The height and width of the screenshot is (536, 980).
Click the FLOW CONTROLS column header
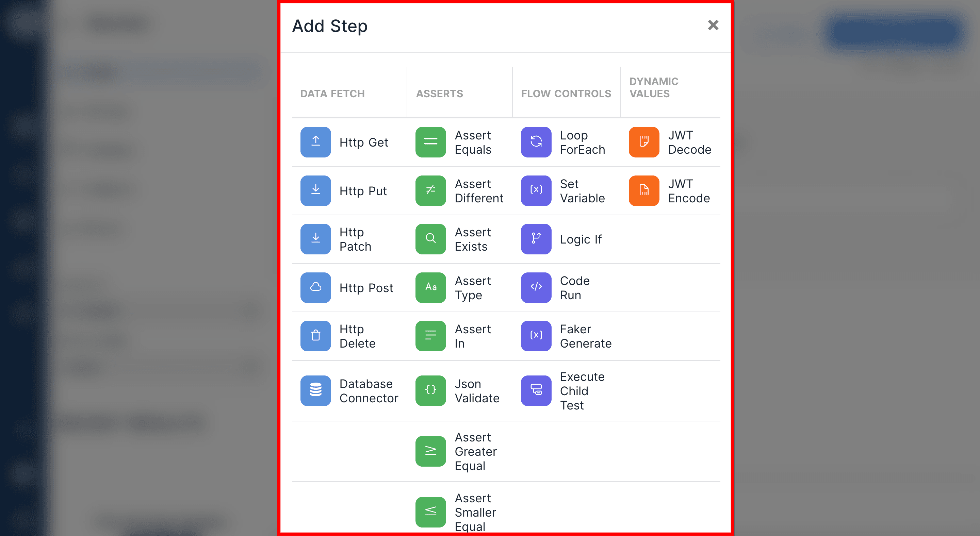[566, 94]
